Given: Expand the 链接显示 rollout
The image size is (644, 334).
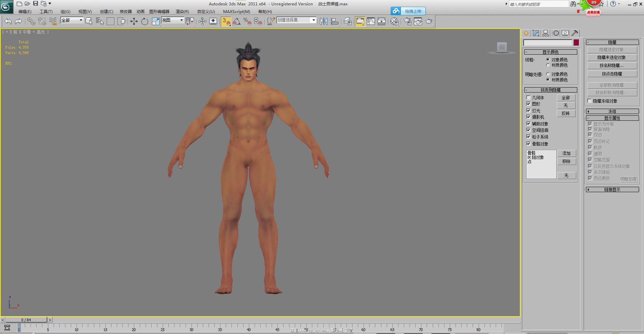Looking at the screenshot, I should tap(612, 189).
